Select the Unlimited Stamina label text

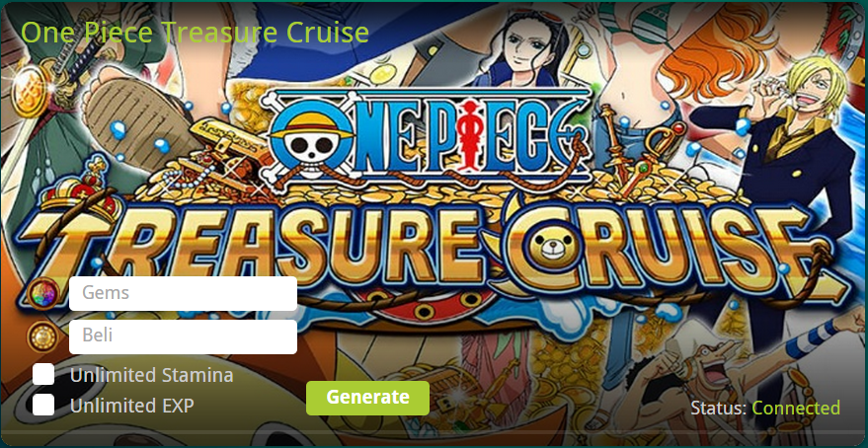(152, 376)
